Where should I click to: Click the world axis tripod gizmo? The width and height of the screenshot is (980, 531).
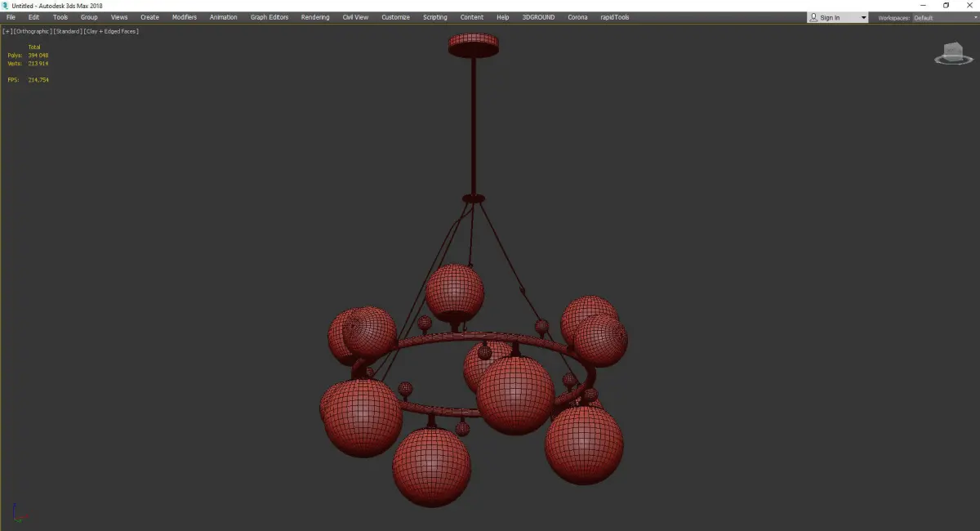tap(20, 513)
